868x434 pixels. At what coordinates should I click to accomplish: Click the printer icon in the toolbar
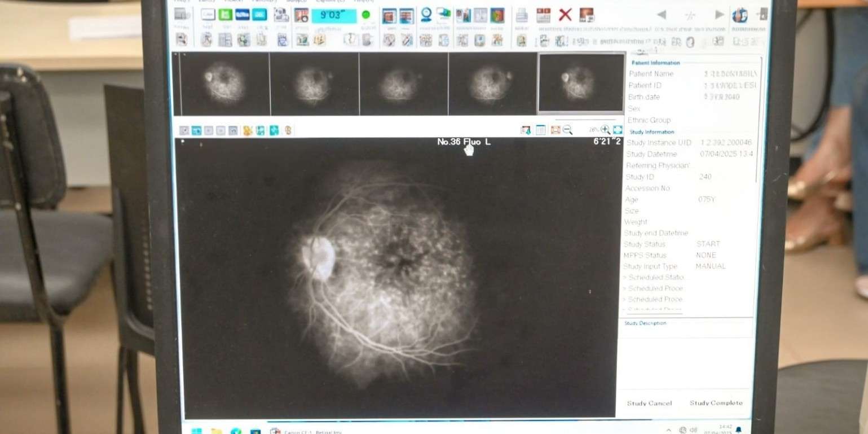[x=522, y=15]
